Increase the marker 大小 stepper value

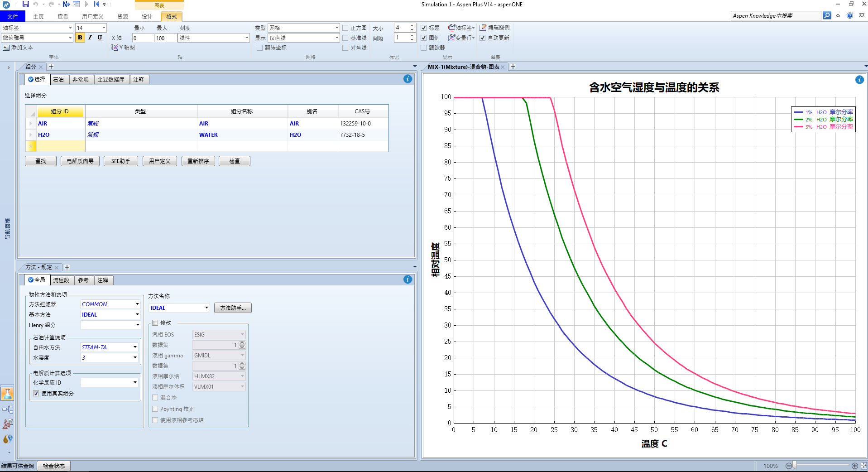point(412,25)
